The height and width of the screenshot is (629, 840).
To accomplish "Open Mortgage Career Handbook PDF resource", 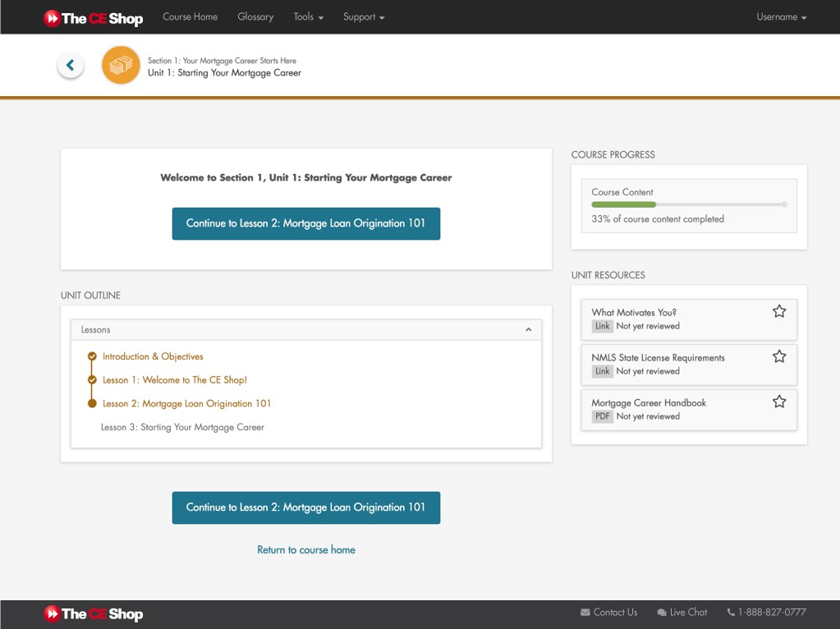I will (649, 402).
